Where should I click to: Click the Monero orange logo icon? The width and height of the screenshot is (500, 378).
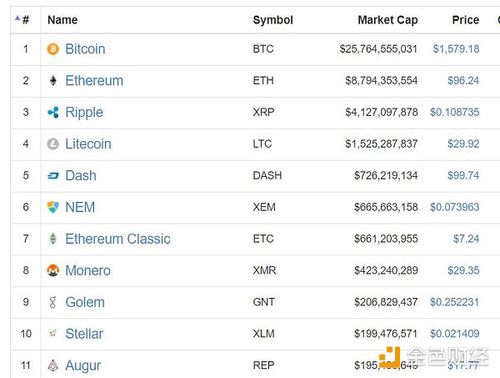pos(53,270)
